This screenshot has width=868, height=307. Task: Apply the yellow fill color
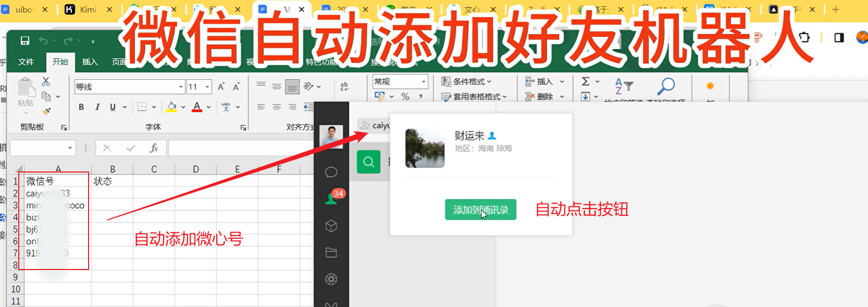click(171, 107)
